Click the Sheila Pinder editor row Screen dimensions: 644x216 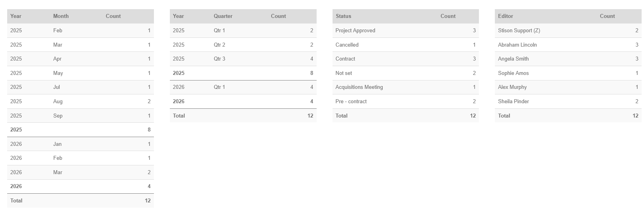pos(568,102)
